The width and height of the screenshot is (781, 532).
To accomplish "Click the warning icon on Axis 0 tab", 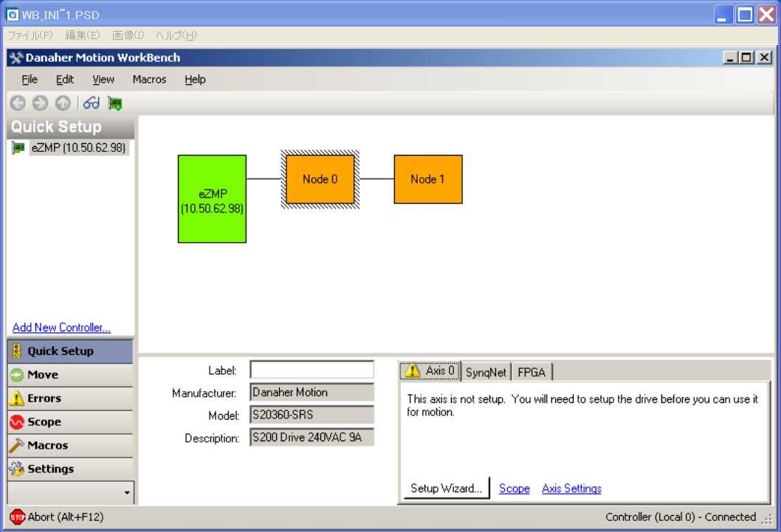I will point(413,370).
